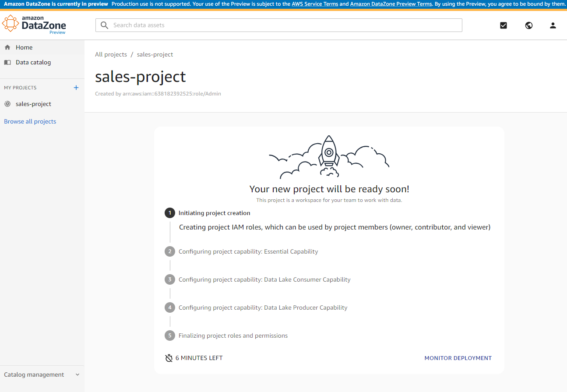Add a new project with plus icon
Viewport: 567px width, 392px height.
pyautogui.click(x=76, y=88)
